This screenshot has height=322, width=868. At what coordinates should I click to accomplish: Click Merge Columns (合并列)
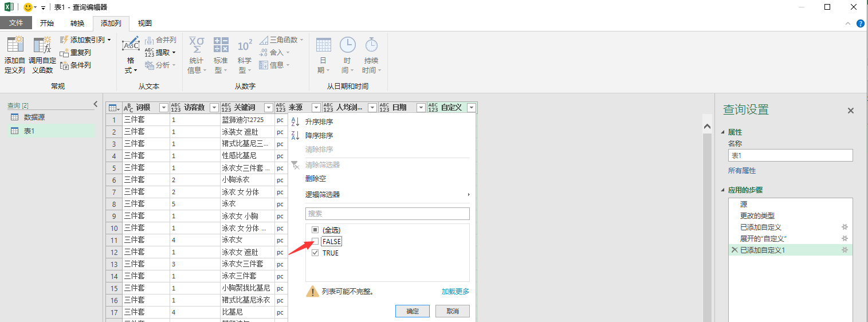pyautogui.click(x=160, y=40)
